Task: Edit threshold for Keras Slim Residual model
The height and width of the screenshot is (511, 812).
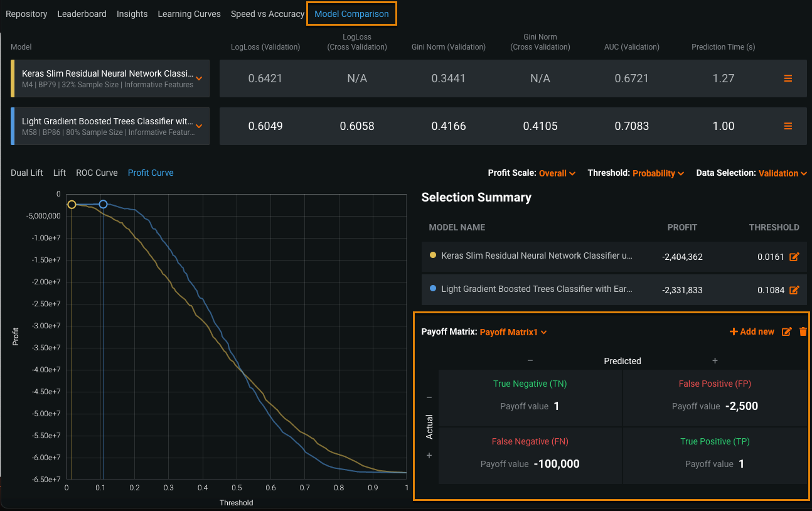Action: point(794,257)
